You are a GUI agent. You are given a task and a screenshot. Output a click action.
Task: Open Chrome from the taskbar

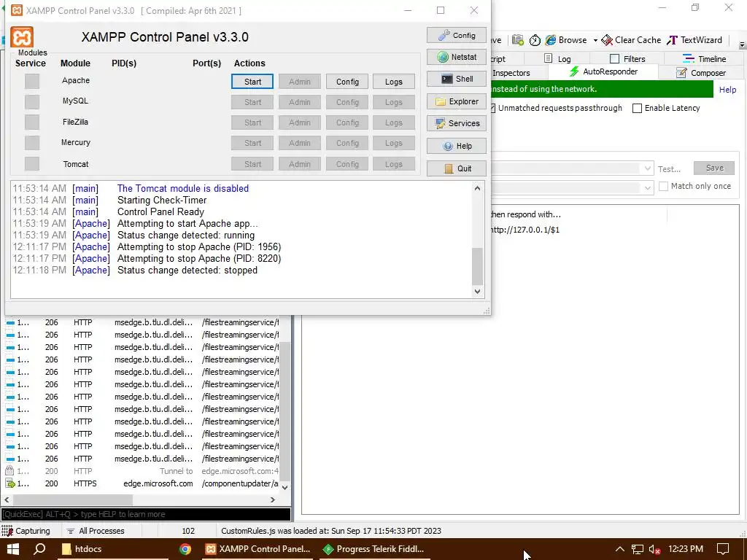tap(185, 549)
